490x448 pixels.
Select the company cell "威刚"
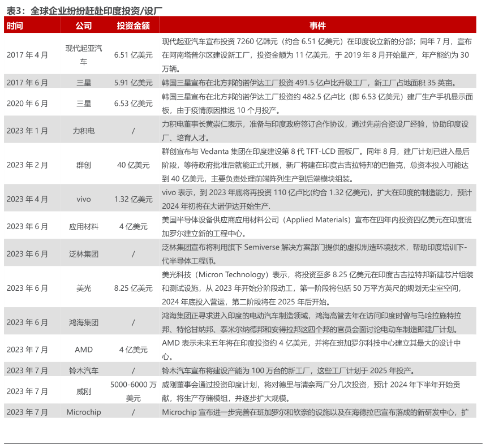pyautogui.click(x=84, y=391)
